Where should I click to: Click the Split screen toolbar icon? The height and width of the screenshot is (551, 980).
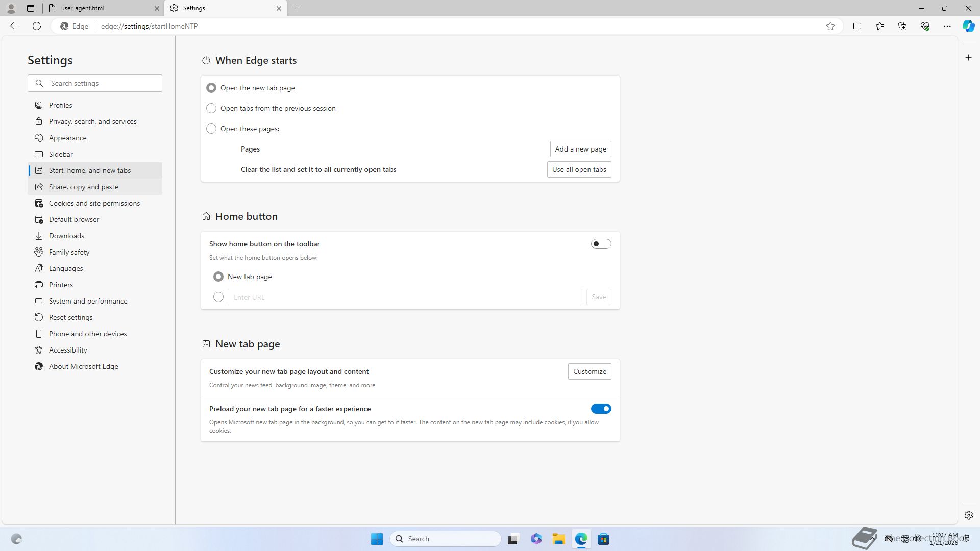point(857,26)
